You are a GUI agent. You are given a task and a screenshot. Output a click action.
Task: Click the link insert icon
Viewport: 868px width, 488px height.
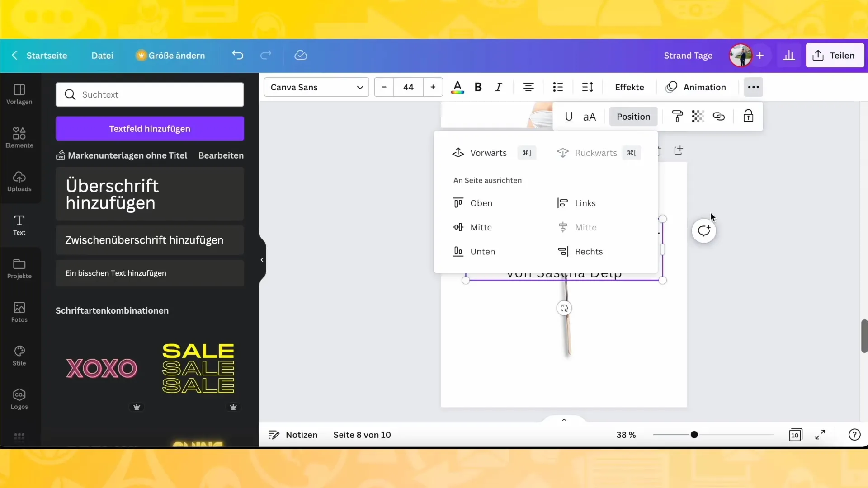point(719,116)
